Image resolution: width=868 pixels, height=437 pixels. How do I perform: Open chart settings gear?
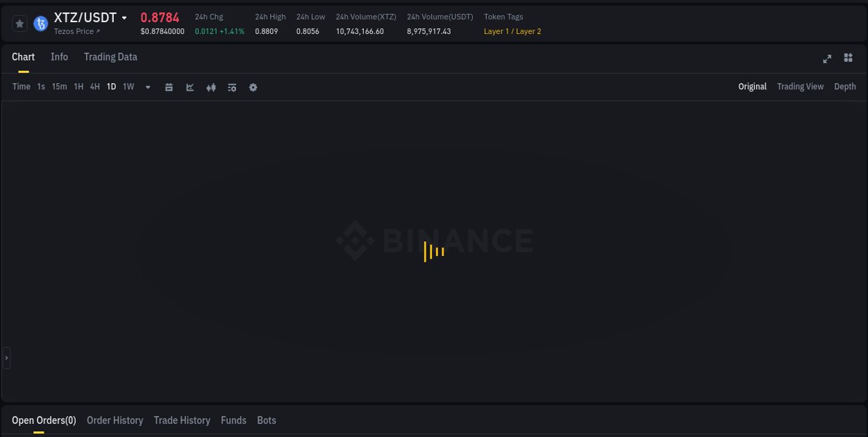point(253,87)
